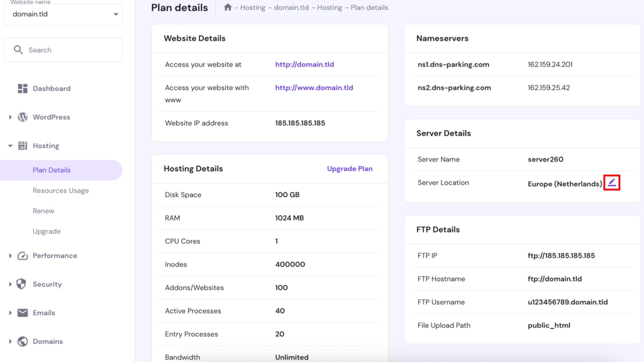Click the Upgrade Plan link
This screenshot has width=644, height=362.
coord(350,168)
